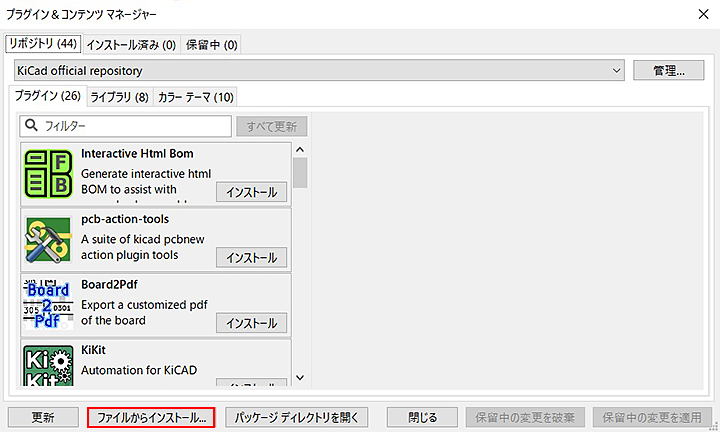Image resolution: width=720 pixels, height=432 pixels.
Task: Switch to インストール済み (0) tab
Action: point(131,44)
